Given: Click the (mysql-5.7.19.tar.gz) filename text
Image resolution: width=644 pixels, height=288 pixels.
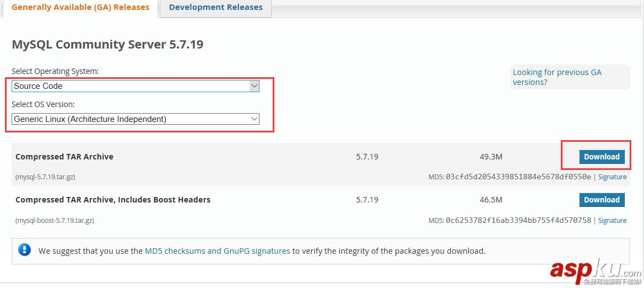Looking at the screenshot, I should tap(45, 177).
